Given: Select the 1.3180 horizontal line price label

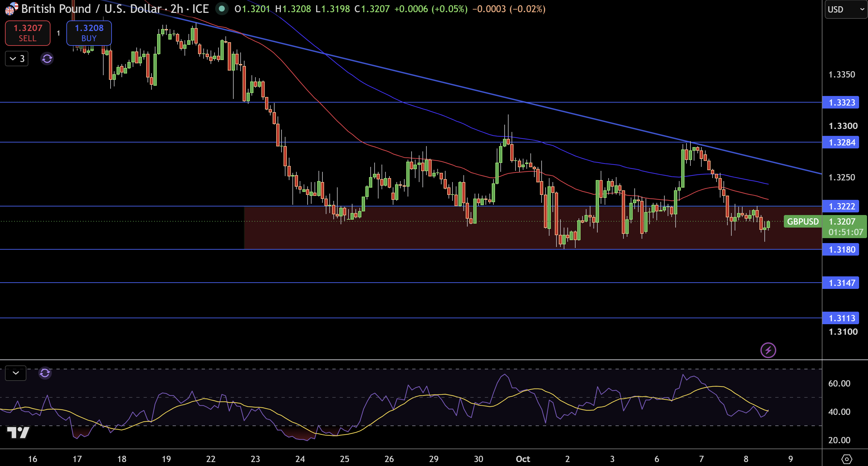Looking at the screenshot, I should click(840, 250).
